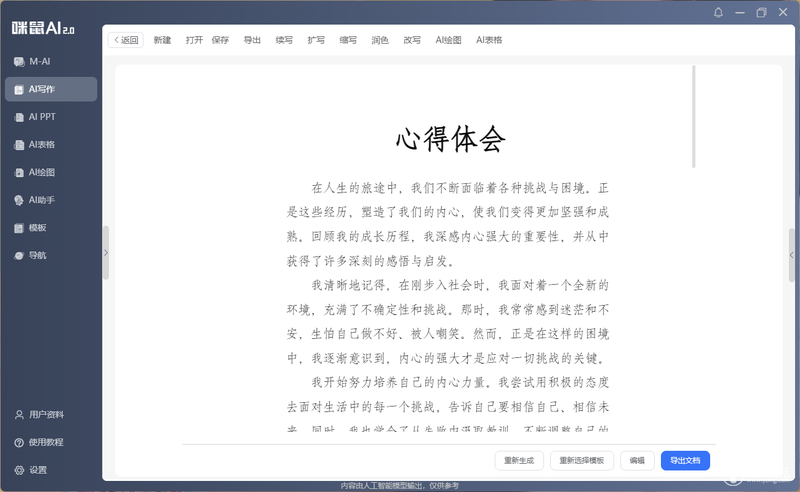Close the application window
This screenshot has height=492, width=800.
click(783, 12)
